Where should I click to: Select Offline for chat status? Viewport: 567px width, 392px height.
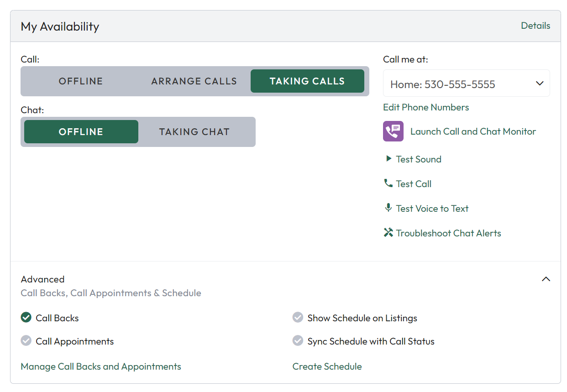click(x=81, y=132)
